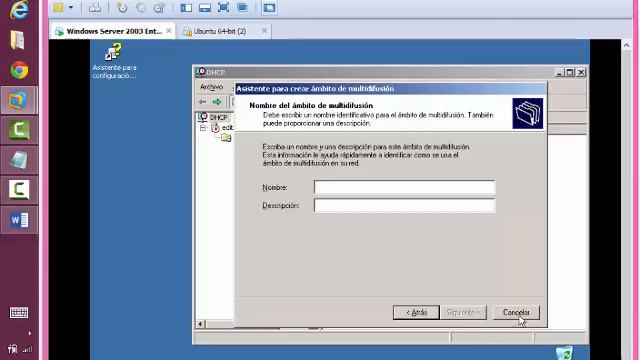
Task: Click the Cancelar button
Action: [x=516, y=313]
